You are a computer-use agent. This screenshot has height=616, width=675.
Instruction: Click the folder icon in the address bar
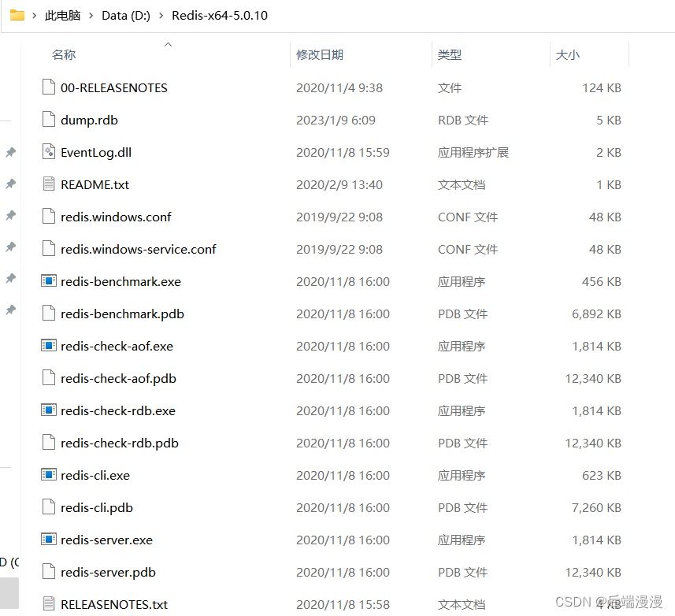point(17,15)
